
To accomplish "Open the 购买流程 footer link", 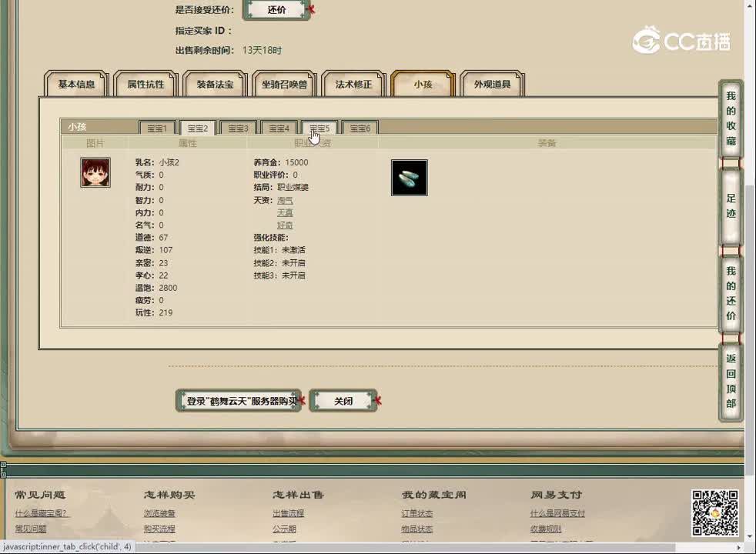I will (x=159, y=529).
